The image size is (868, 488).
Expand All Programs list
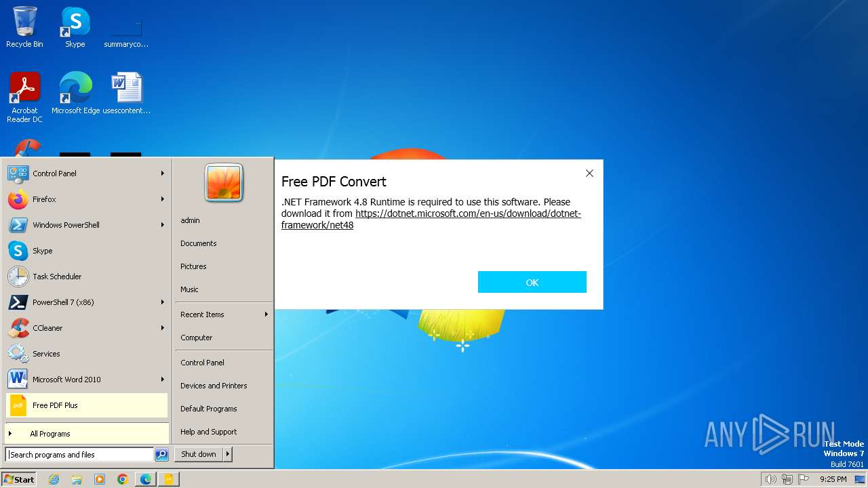[87, 434]
